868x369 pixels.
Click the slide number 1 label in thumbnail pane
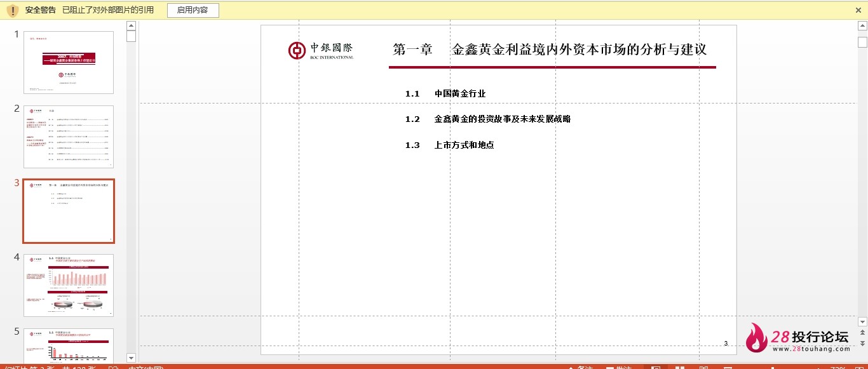pos(17,34)
